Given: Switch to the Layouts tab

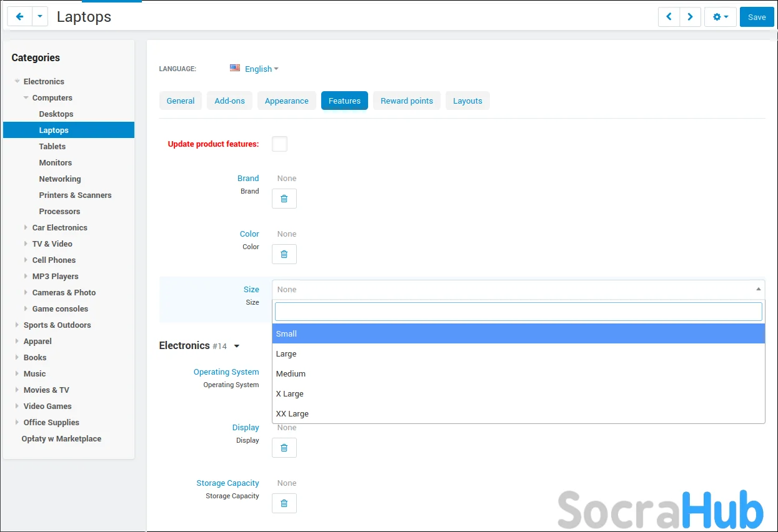Looking at the screenshot, I should click(x=467, y=101).
